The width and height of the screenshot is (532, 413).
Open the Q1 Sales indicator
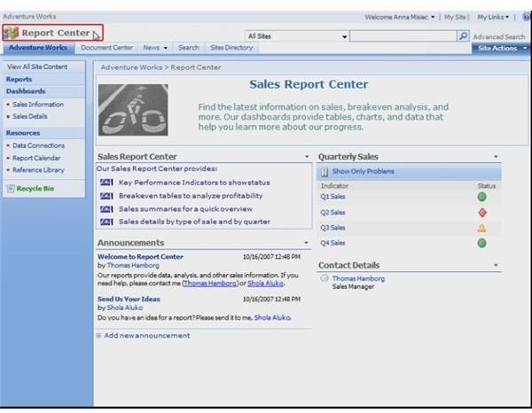[x=332, y=197]
